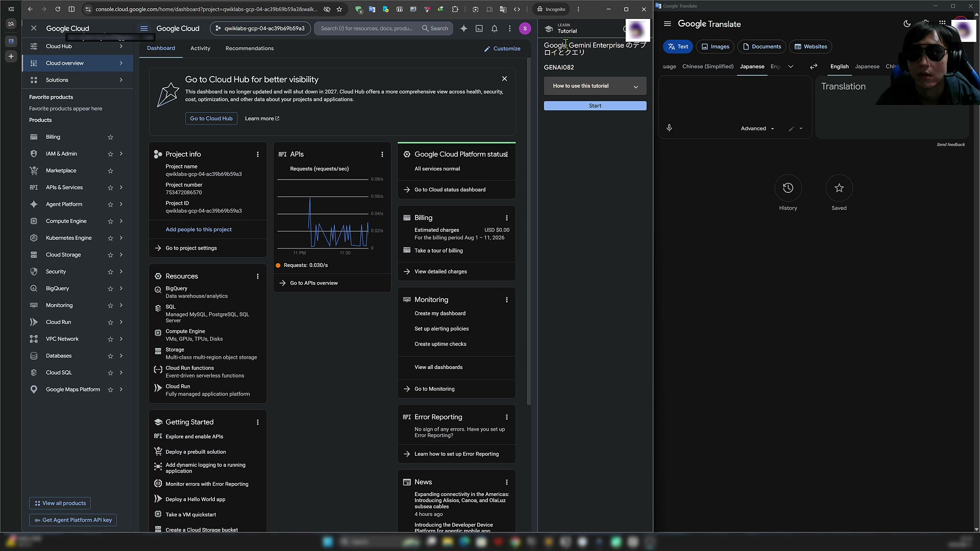
Task: Click Get Agent Platform API key
Action: pos(73,520)
